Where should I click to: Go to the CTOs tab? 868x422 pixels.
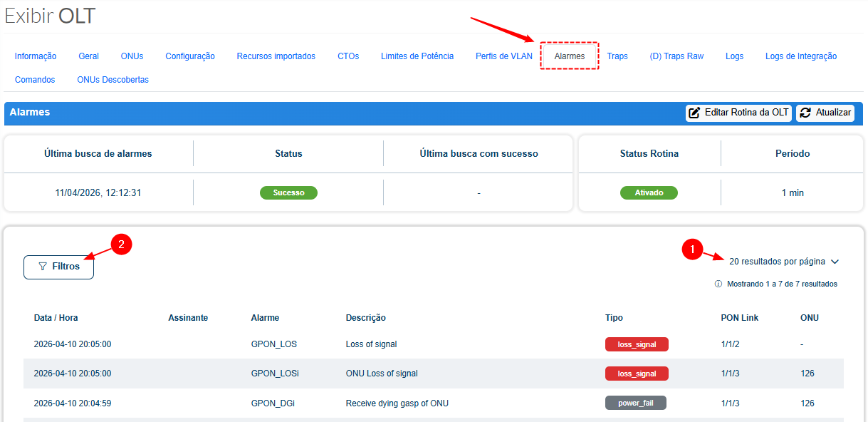(348, 56)
